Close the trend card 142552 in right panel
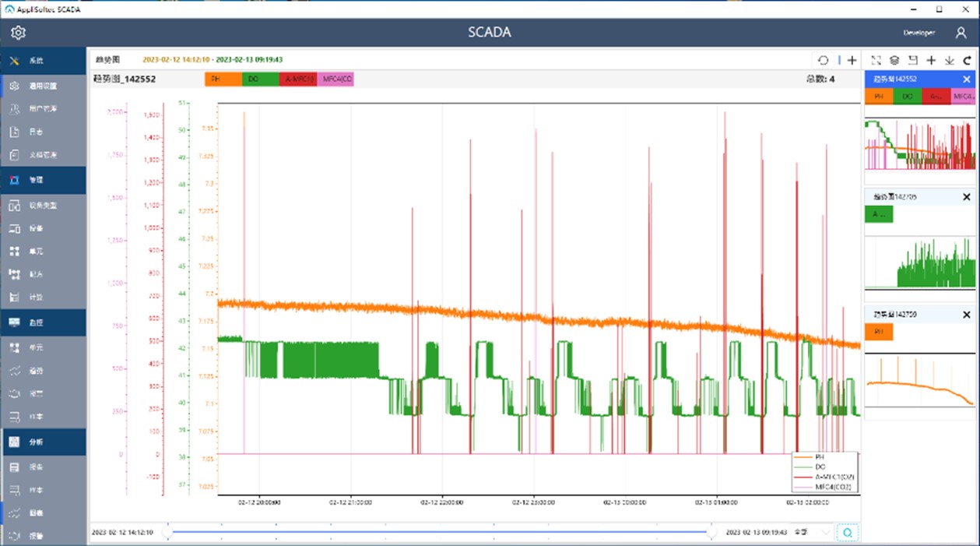 [967, 79]
